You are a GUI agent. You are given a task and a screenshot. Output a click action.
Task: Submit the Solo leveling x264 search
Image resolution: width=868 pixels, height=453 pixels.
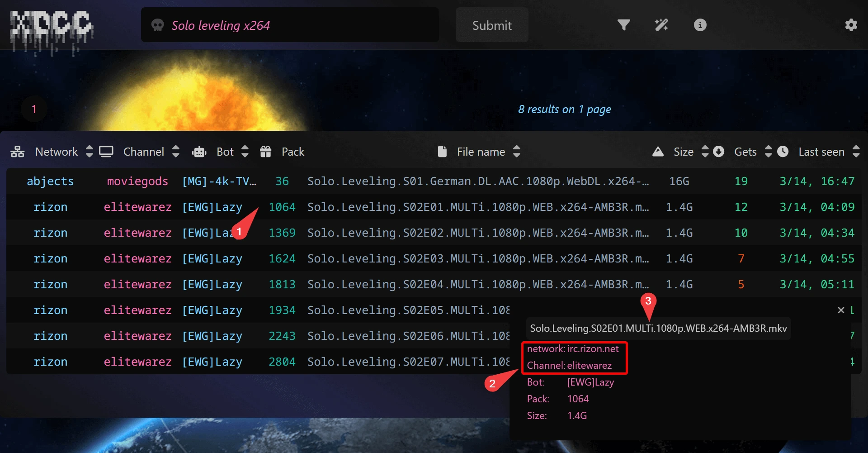coord(491,25)
